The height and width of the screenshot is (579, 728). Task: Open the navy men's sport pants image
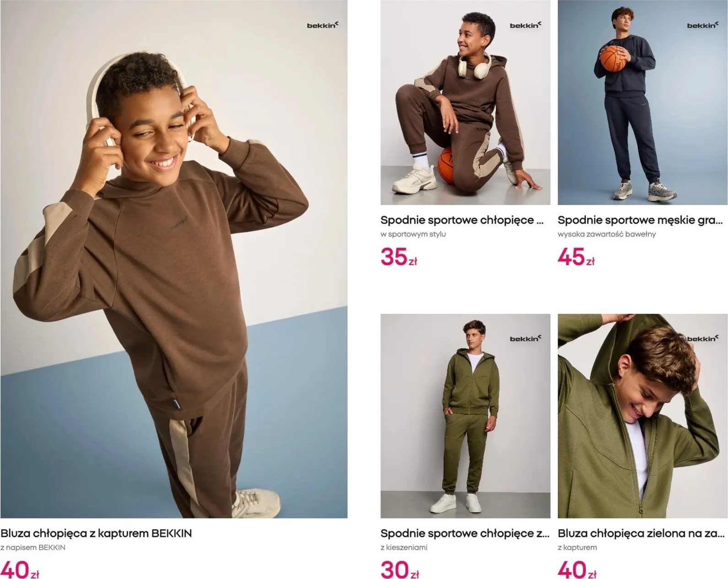642,102
